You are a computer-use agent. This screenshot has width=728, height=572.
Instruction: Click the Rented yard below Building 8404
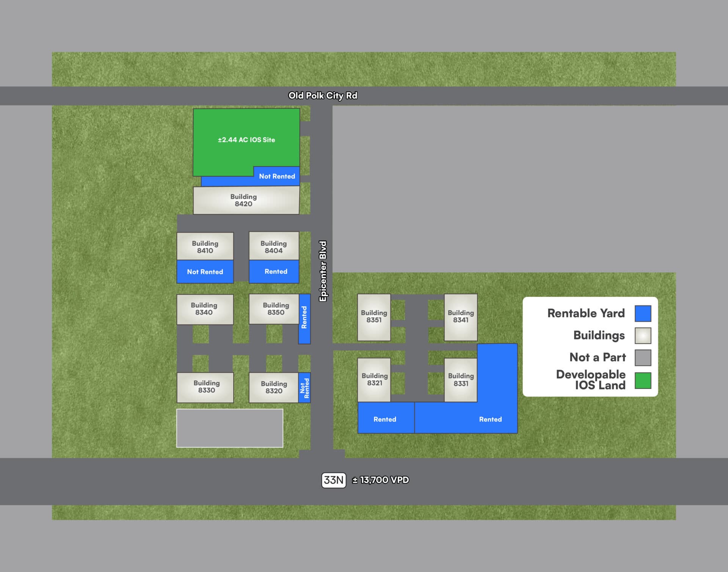click(x=274, y=272)
